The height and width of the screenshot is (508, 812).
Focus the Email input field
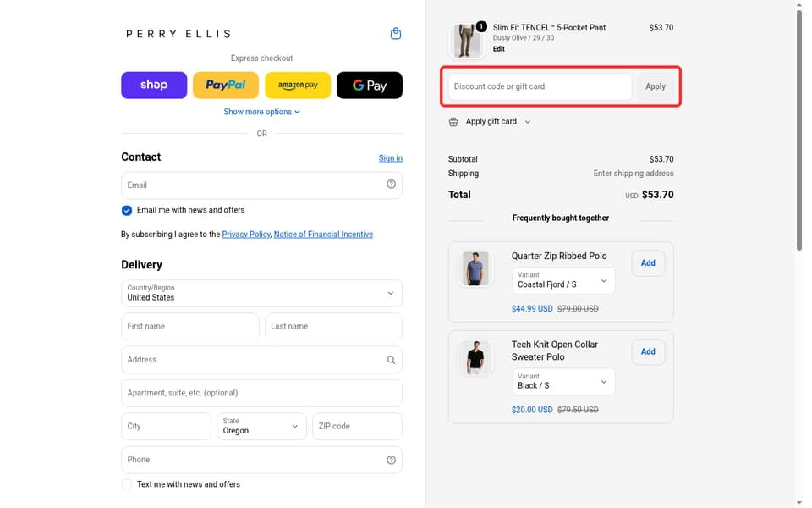[261, 185]
